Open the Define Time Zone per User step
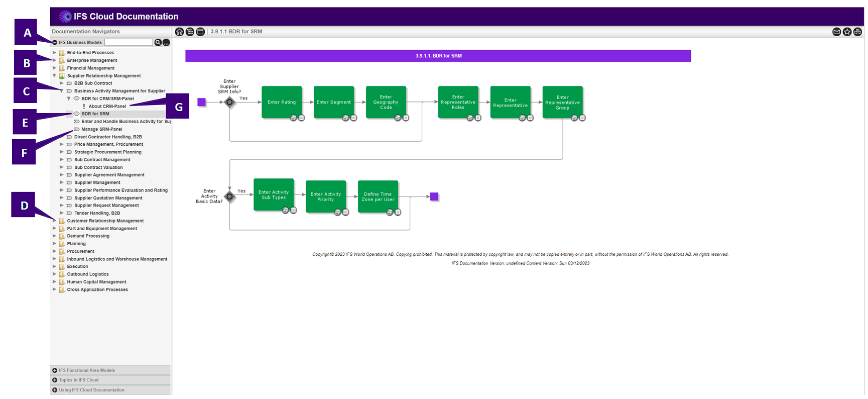Screen dimensions: 868x399 378,196
